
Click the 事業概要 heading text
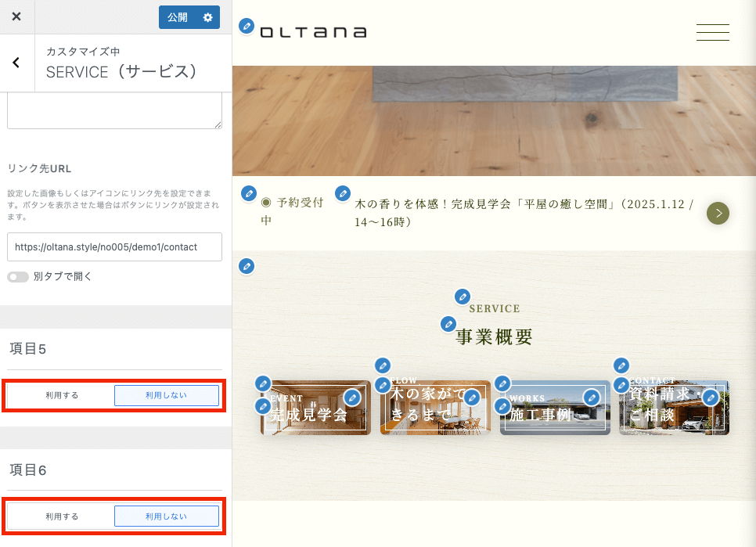tap(494, 336)
